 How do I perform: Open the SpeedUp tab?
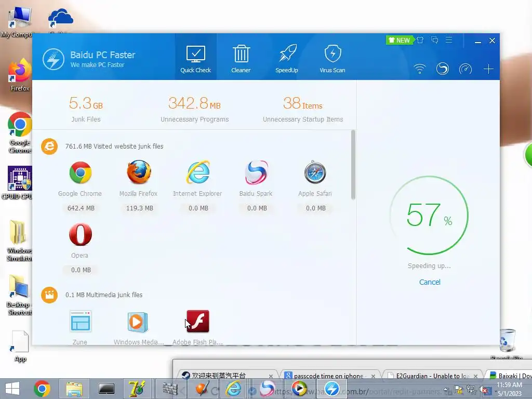pyautogui.click(x=287, y=57)
